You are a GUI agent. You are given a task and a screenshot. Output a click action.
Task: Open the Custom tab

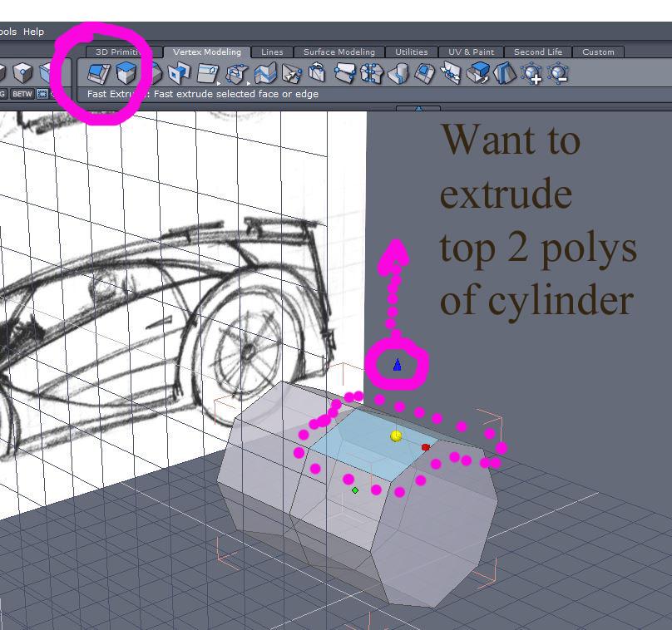pyautogui.click(x=598, y=52)
